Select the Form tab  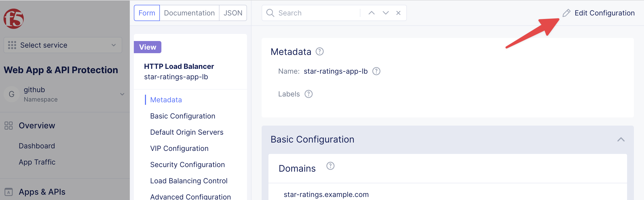(x=147, y=13)
